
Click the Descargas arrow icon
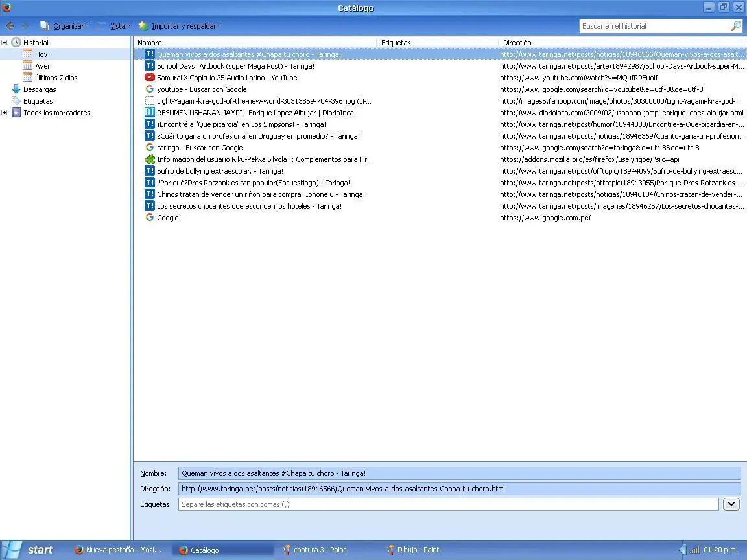[16, 89]
